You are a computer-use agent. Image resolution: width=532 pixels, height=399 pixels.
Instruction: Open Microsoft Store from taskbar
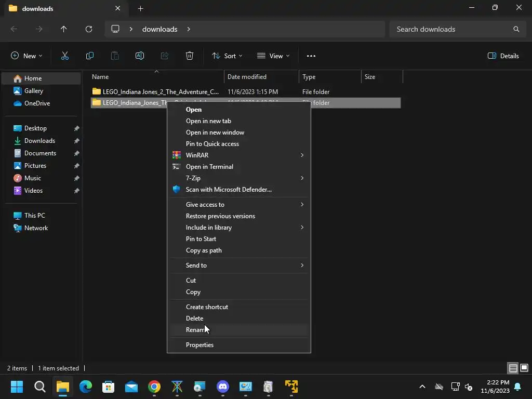pyautogui.click(x=108, y=387)
